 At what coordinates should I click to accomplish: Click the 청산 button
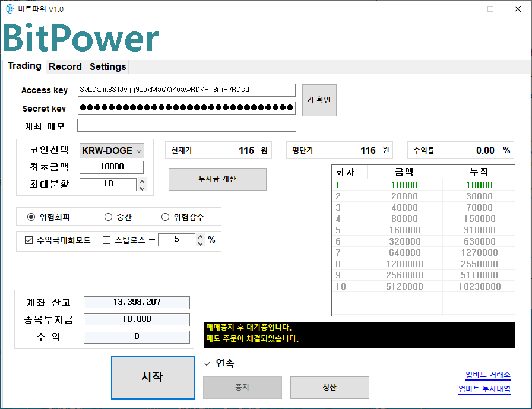point(330,387)
